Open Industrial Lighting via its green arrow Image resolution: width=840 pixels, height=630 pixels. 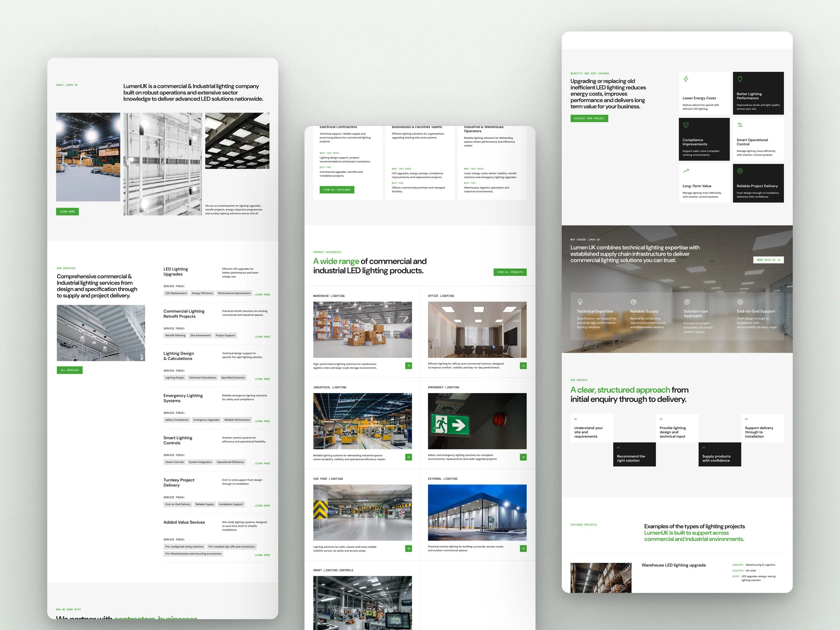[409, 457]
